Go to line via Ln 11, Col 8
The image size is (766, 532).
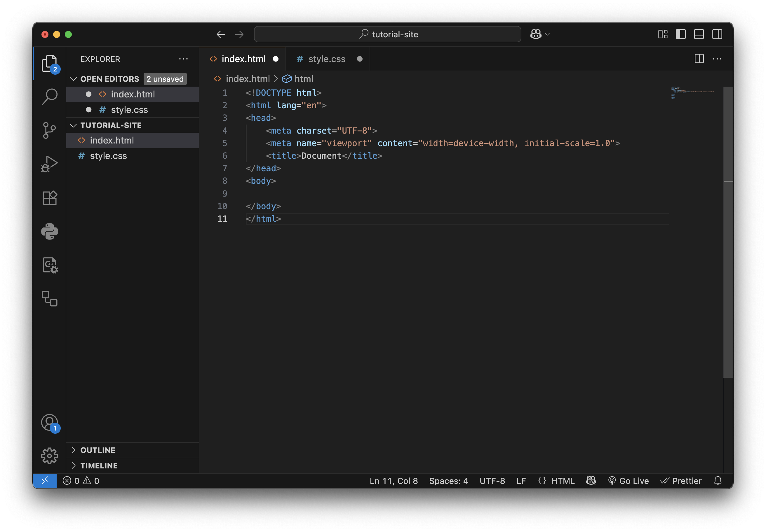(394, 481)
